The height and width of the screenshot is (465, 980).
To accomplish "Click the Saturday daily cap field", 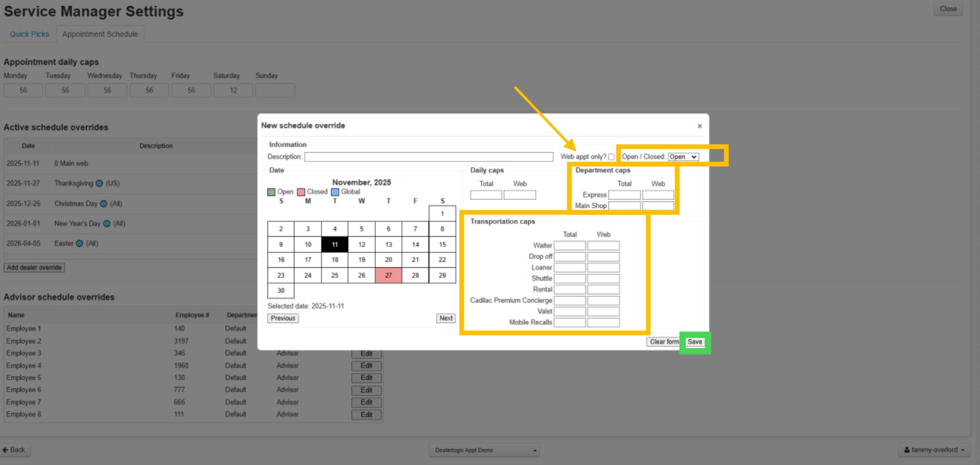I will click(233, 90).
